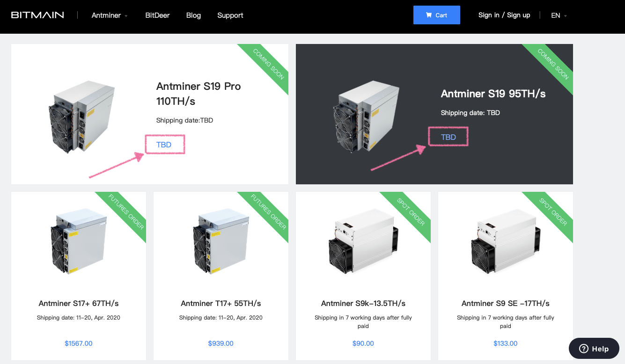Click the $939.00 price
Image resolution: width=625 pixels, height=364 pixels.
point(221,343)
